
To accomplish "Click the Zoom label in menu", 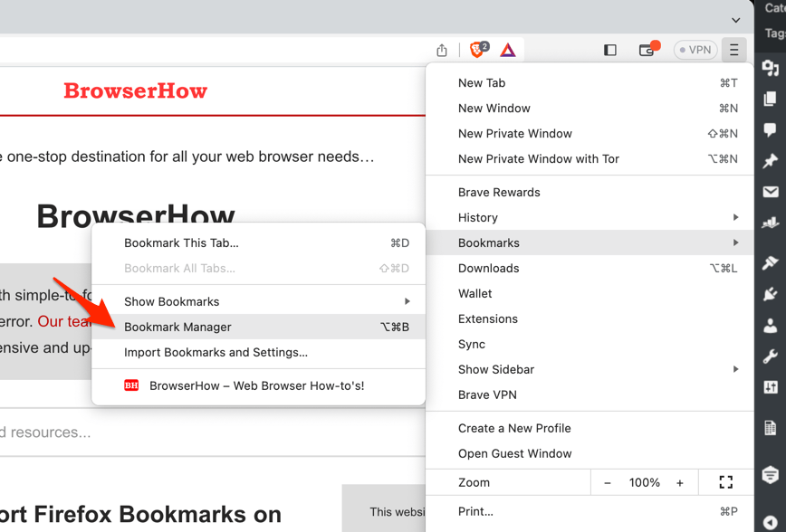I will 474,482.
